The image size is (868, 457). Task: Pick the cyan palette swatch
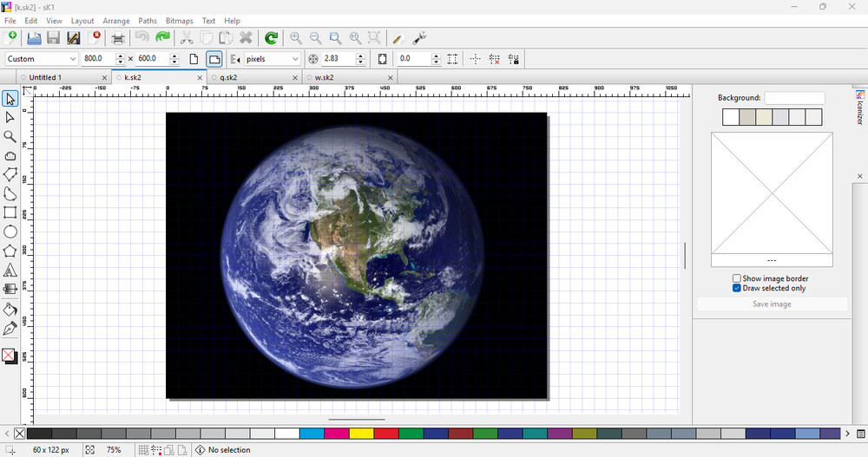pyautogui.click(x=312, y=434)
